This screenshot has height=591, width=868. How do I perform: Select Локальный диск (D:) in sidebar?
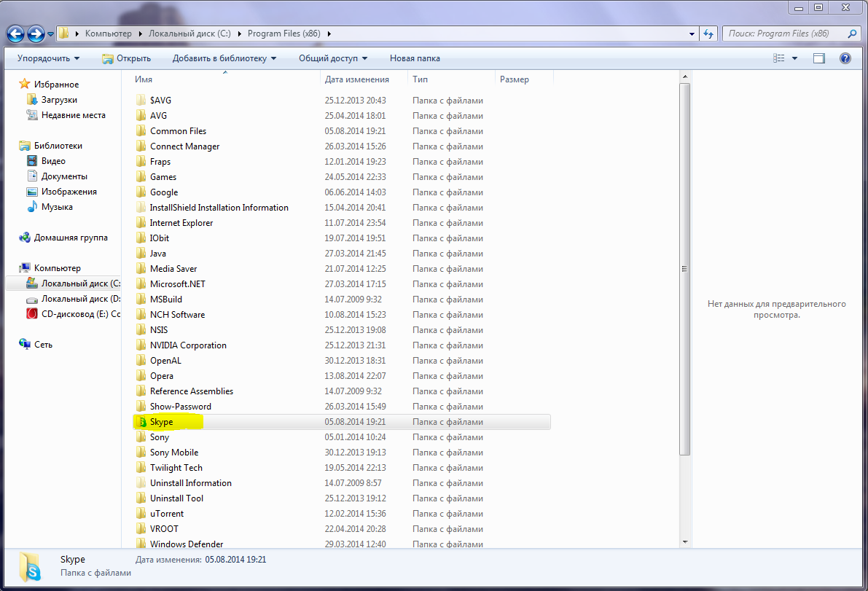tap(80, 298)
